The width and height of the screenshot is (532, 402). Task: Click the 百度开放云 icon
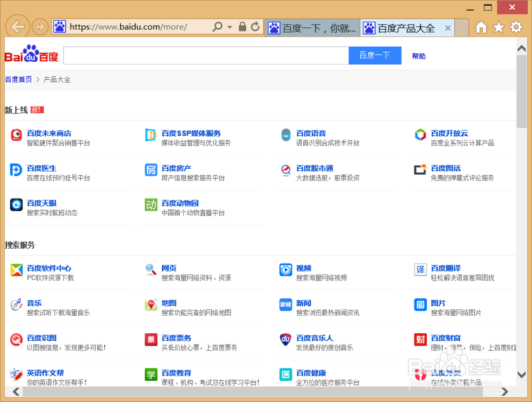420,135
